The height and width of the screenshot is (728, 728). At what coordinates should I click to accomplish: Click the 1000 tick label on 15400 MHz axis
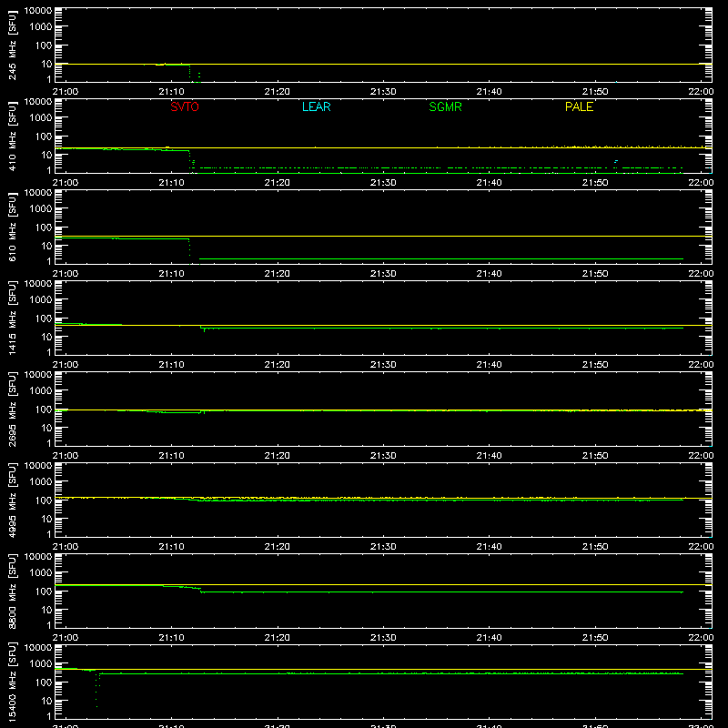(41, 663)
